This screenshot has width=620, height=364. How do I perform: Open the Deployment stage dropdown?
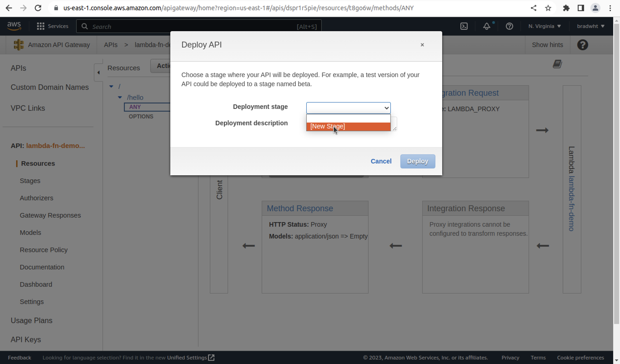coord(348,108)
